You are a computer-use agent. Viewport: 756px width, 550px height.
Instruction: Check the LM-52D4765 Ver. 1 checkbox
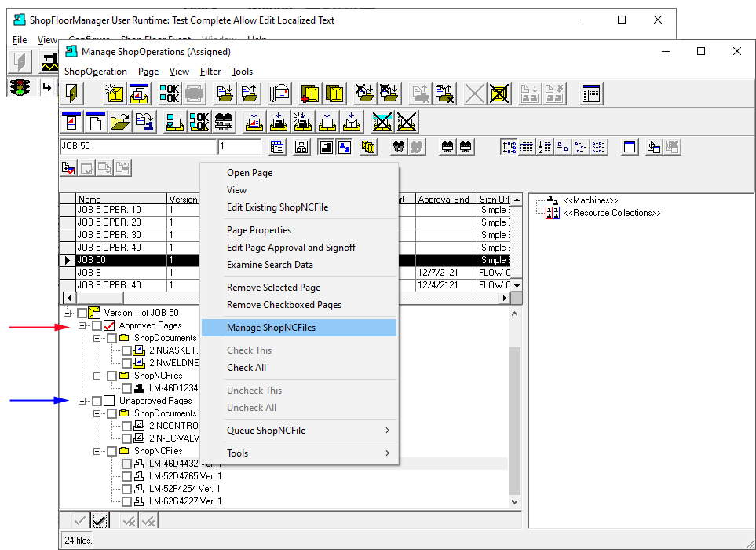127,476
